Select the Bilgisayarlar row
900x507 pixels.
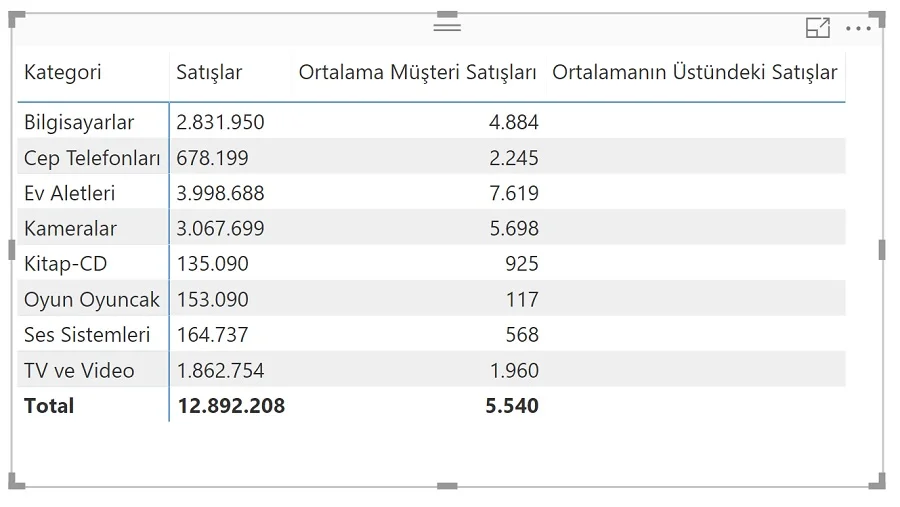point(431,121)
